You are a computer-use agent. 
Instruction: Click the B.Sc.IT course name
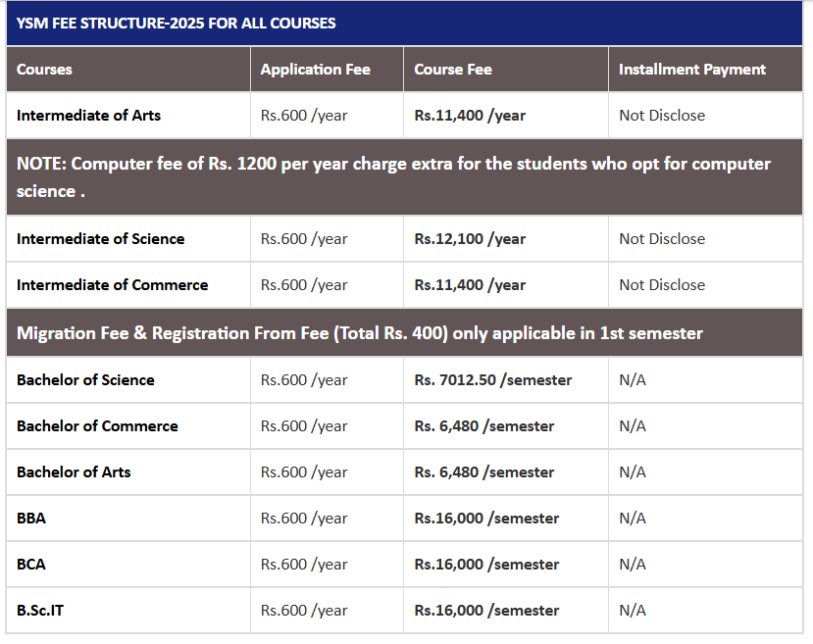tap(40, 611)
